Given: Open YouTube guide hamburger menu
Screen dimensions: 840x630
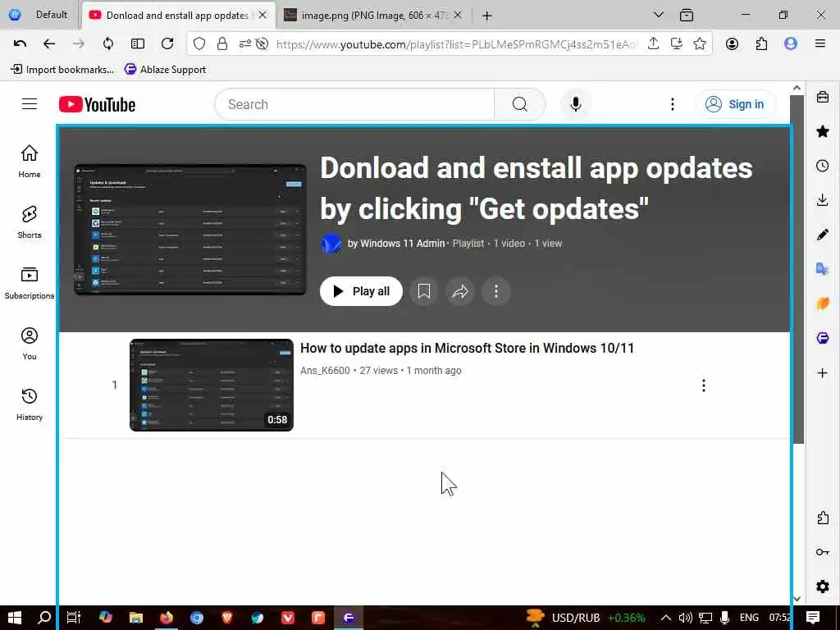Looking at the screenshot, I should (30, 104).
